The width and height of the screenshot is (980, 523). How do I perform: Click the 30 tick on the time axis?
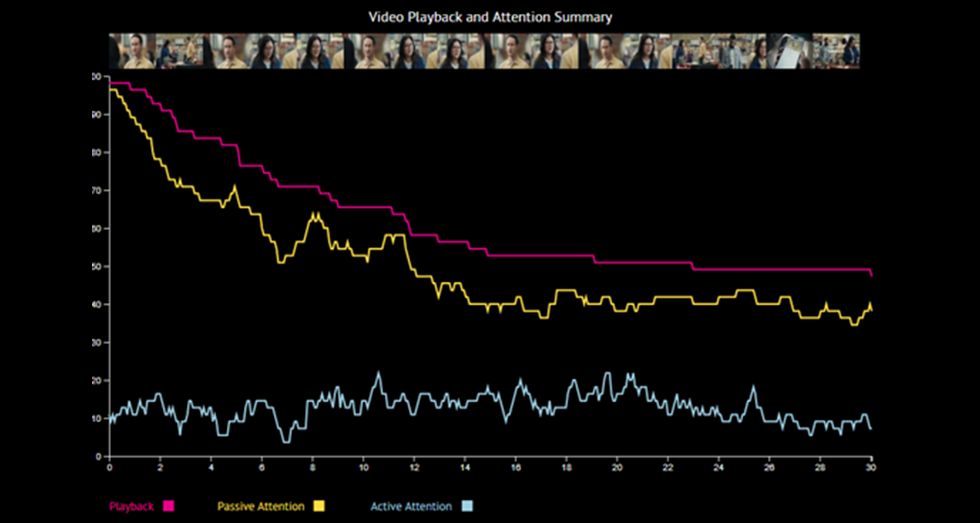tap(872, 467)
